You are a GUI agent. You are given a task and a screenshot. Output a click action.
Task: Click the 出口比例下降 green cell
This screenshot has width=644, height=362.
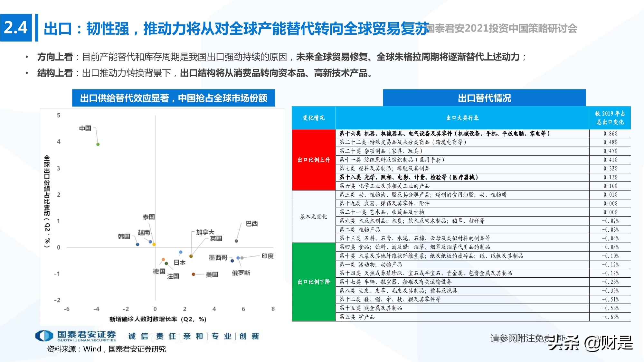coord(314,282)
